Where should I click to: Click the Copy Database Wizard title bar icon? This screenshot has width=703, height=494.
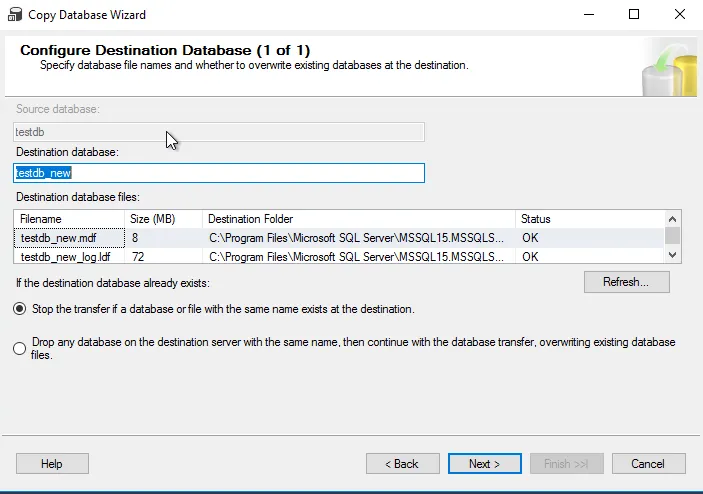pos(14,15)
